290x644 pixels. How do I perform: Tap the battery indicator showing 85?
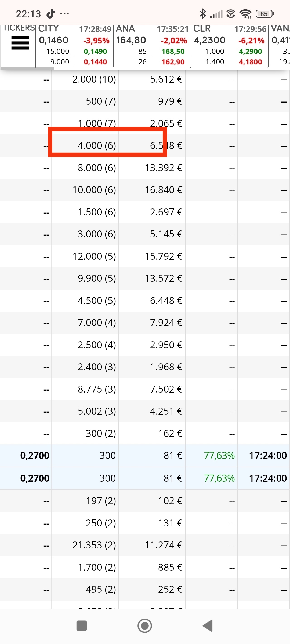(265, 14)
